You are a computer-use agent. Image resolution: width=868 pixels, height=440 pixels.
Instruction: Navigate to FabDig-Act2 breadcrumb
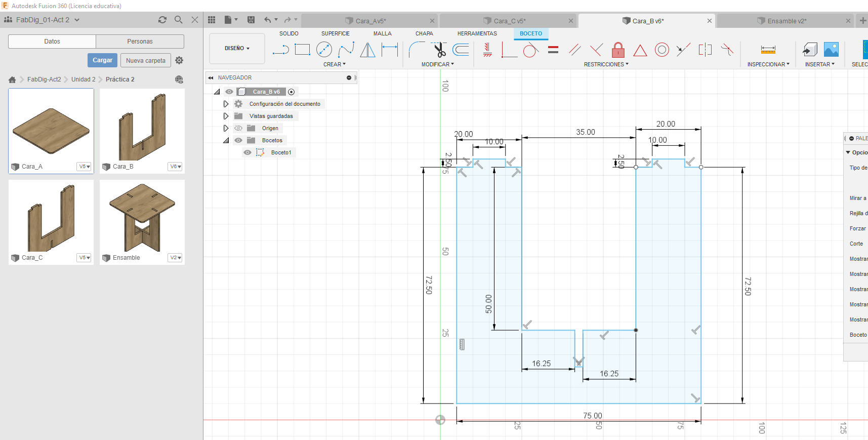(x=44, y=79)
